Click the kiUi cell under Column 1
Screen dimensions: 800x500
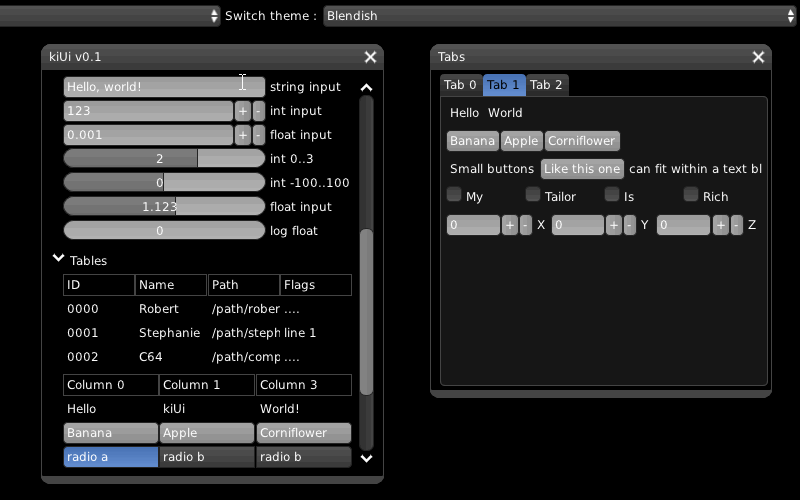pyautogui.click(x=174, y=409)
